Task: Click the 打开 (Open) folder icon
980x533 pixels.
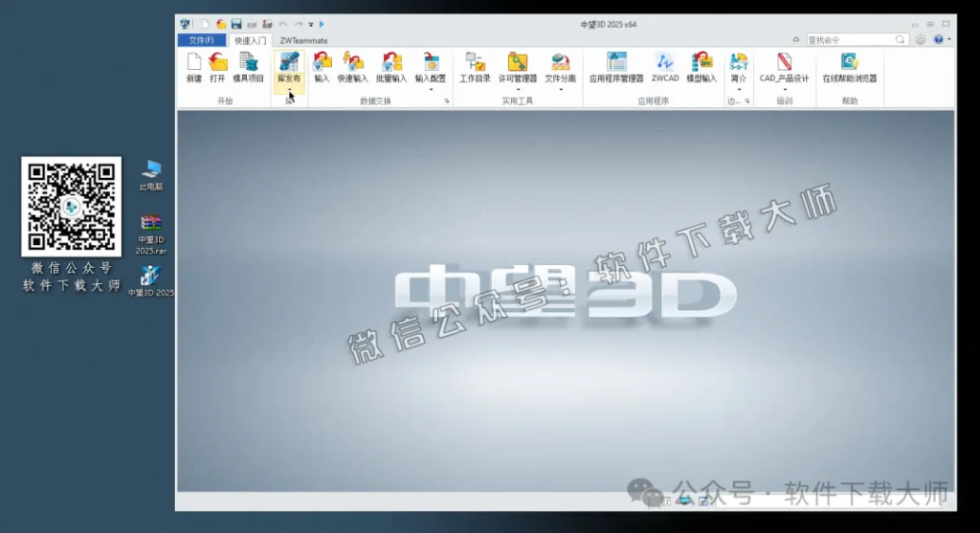Action: [217, 62]
